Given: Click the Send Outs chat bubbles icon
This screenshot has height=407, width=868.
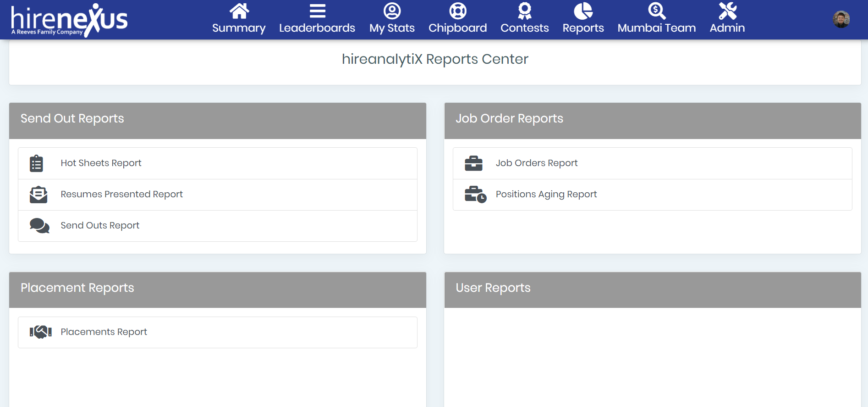Looking at the screenshot, I should tap(39, 226).
